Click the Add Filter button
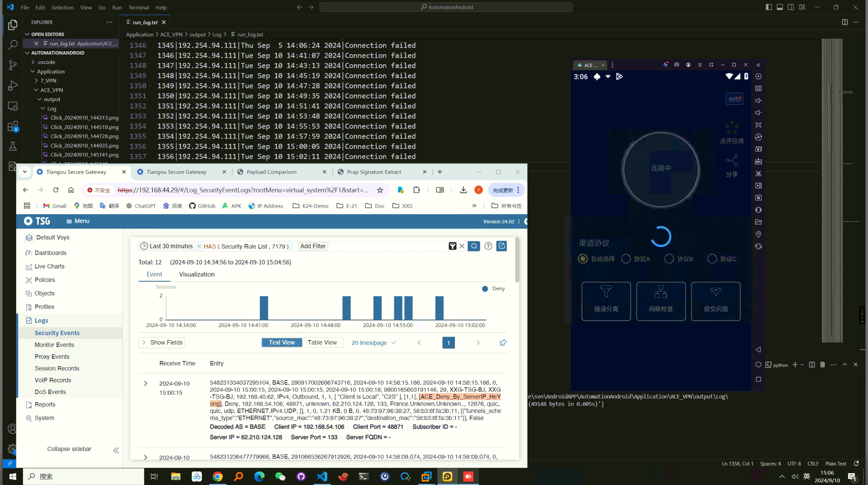Screen dimensions: 868x485 [x=313, y=246]
